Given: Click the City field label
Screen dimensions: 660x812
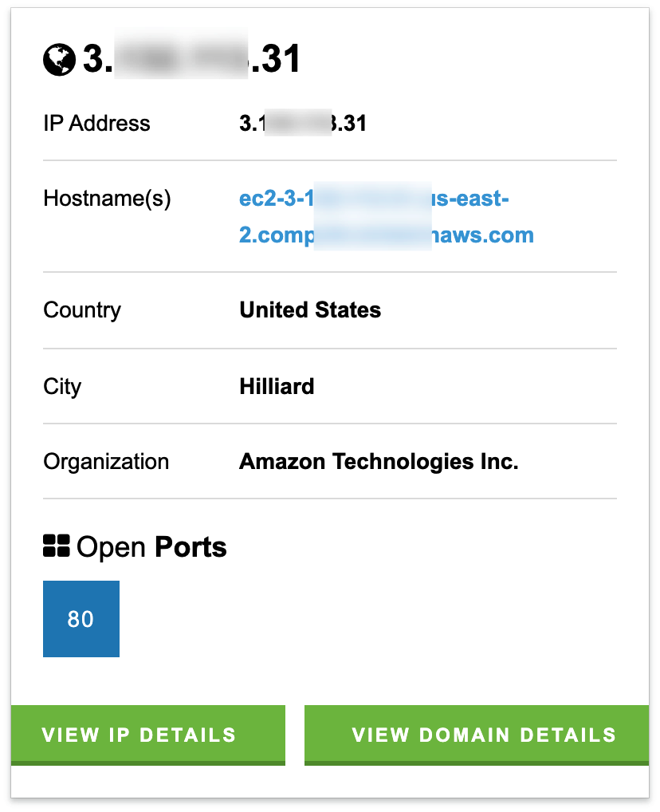Looking at the screenshot, I should click(62, 387).
